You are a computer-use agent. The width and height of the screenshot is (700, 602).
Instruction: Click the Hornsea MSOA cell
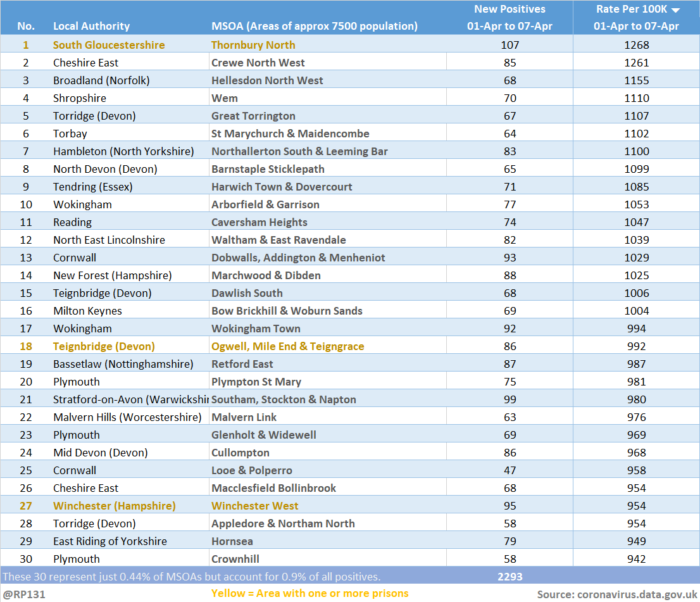click(232, 541)
